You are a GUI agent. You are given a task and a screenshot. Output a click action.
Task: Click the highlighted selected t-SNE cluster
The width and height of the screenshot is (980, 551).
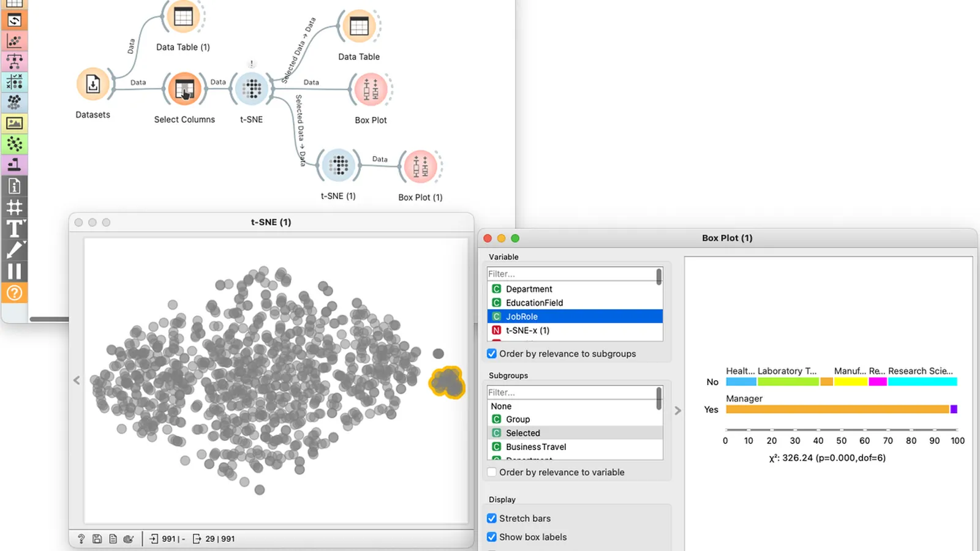pyautogui.click(x=447, y=383)
